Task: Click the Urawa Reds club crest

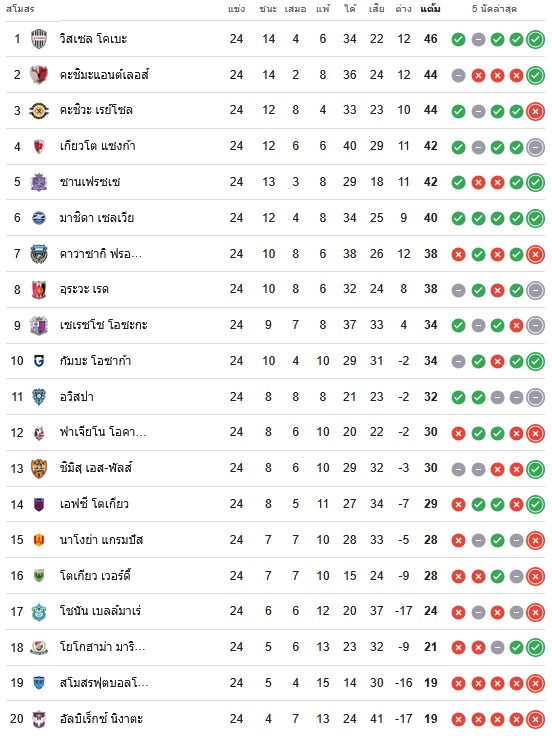Action: (x=39, y=290)
